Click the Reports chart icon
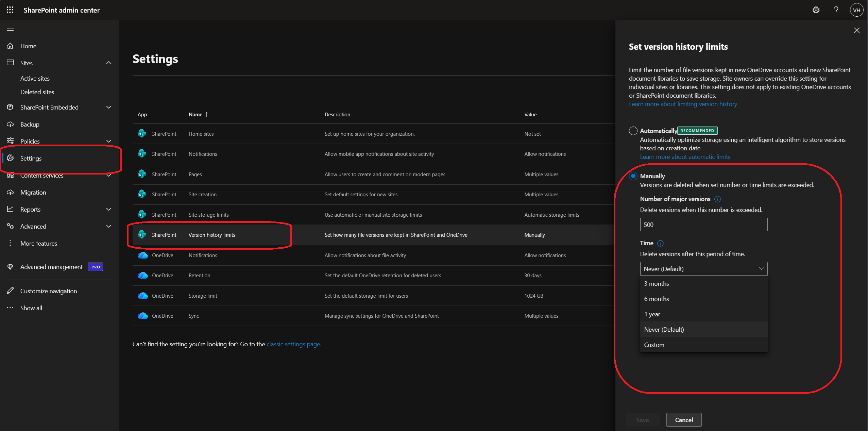 click(10, 209)
